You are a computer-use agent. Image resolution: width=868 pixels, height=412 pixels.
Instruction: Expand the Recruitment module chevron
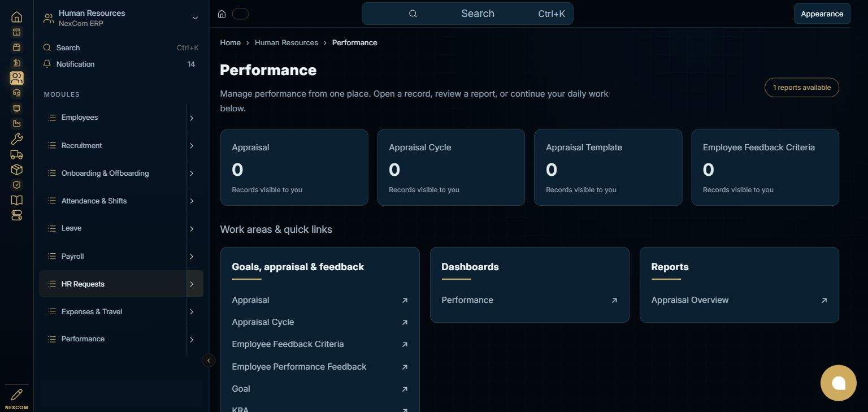(192, 145)
